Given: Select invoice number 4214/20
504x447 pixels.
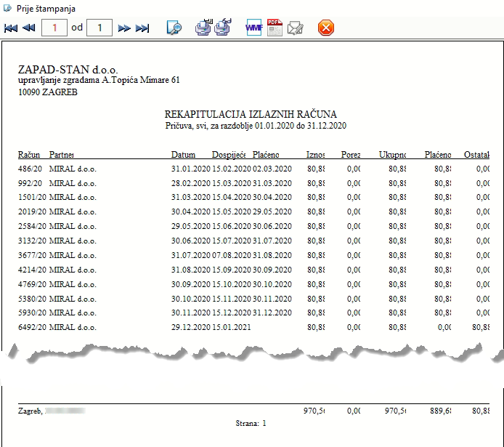Looking at the screenshot, I should click(32, 270).
